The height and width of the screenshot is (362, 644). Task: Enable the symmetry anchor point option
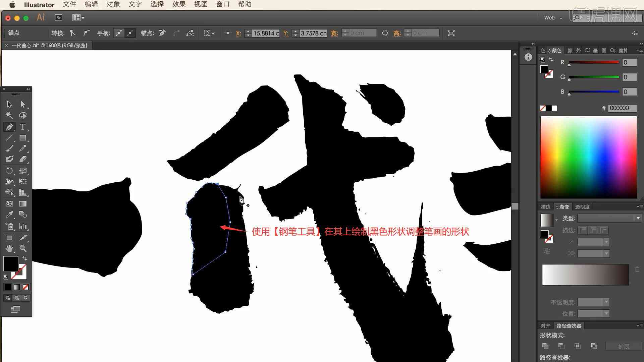118,33
